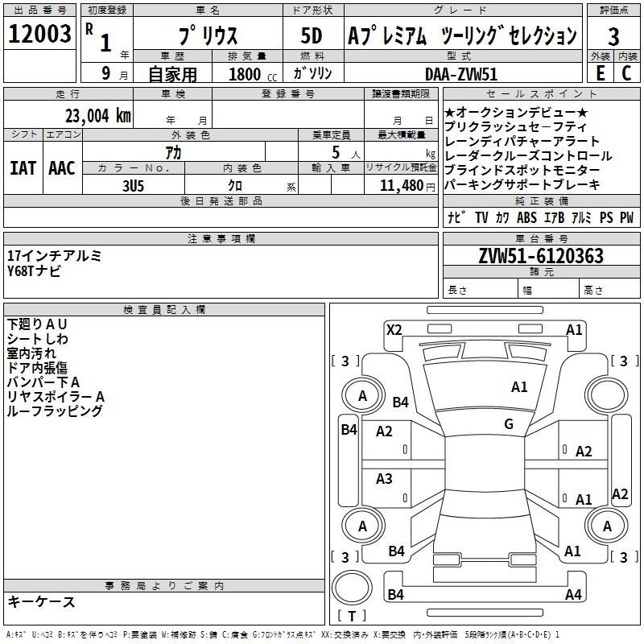Click the セールスポイント section header
Viewport: 644px width, 644px height.
pos(541,93)
